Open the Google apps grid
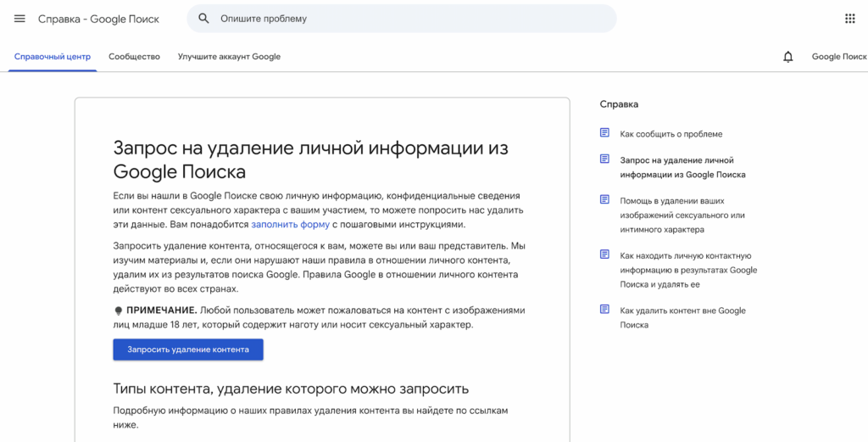868x442 pixels. coord(849,19)
